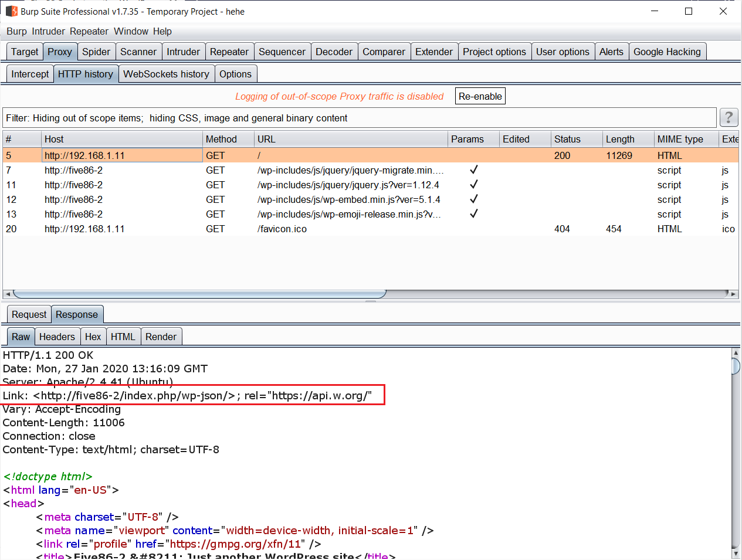Viewport: 742px width, 560px height.
Task: Show the Request tab for selected item
Action: (x=29, y=314)
